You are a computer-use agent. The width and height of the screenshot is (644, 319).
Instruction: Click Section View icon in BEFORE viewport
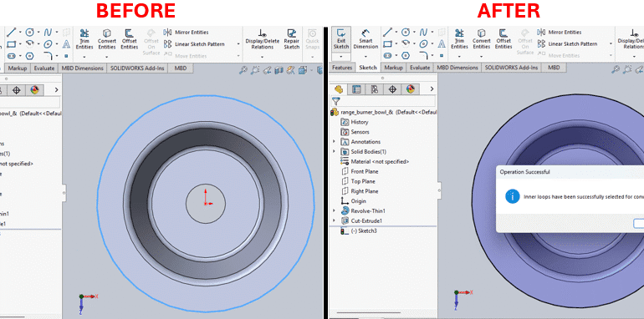click(279, 70)
